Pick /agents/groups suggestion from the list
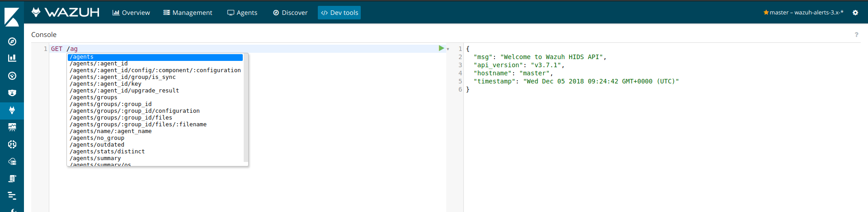This screenshot has height=212, width=868. tap(94, 97)
